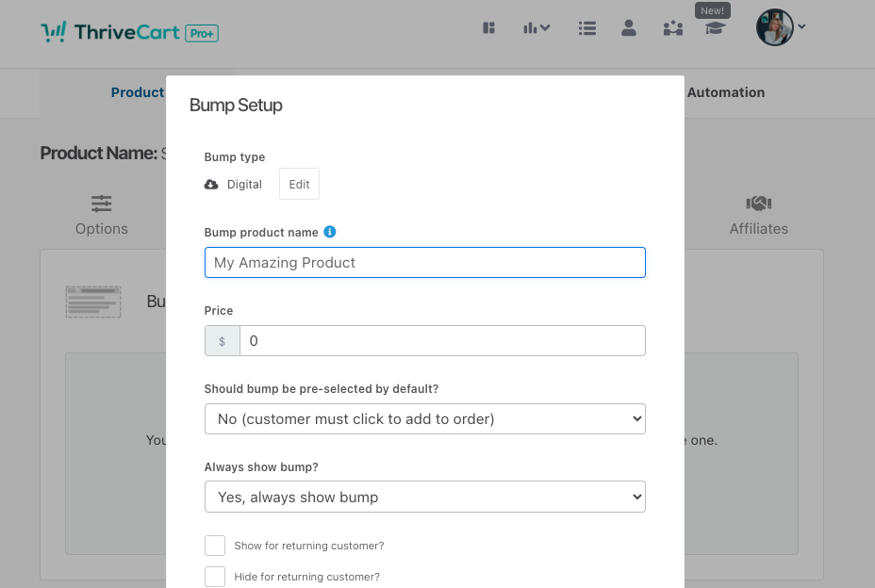Expand the Always show bump dropdown
Image resolution: width=875 pixels, height=588 pixels.
click(424, 497)
